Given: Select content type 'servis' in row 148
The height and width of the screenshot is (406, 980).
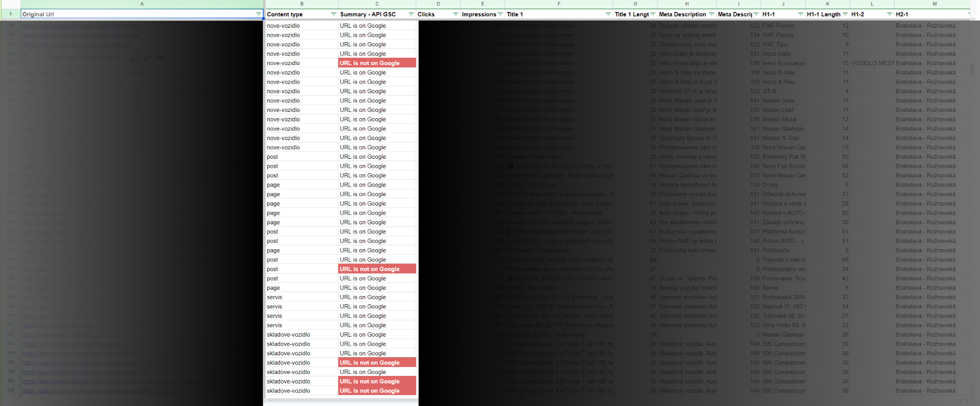Looking at the screenshot, I should click(301, 297).
